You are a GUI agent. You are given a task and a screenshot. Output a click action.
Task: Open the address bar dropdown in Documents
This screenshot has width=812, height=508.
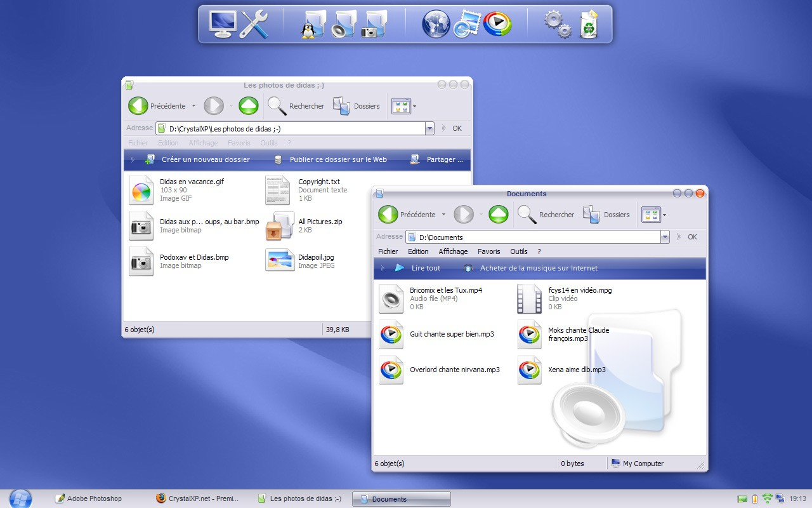click(664, 237)
